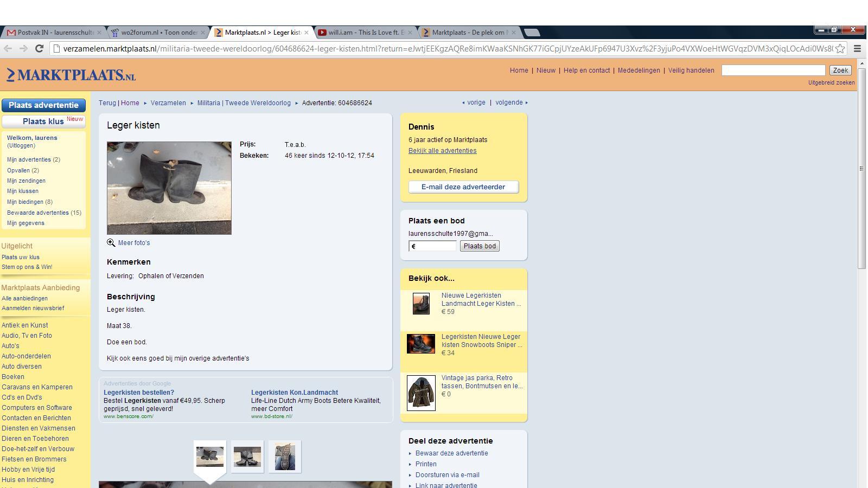This screenshot has width=868, height=488.
Task: Switch to the wo2forum.nl tab
Action: coord(157,33)
